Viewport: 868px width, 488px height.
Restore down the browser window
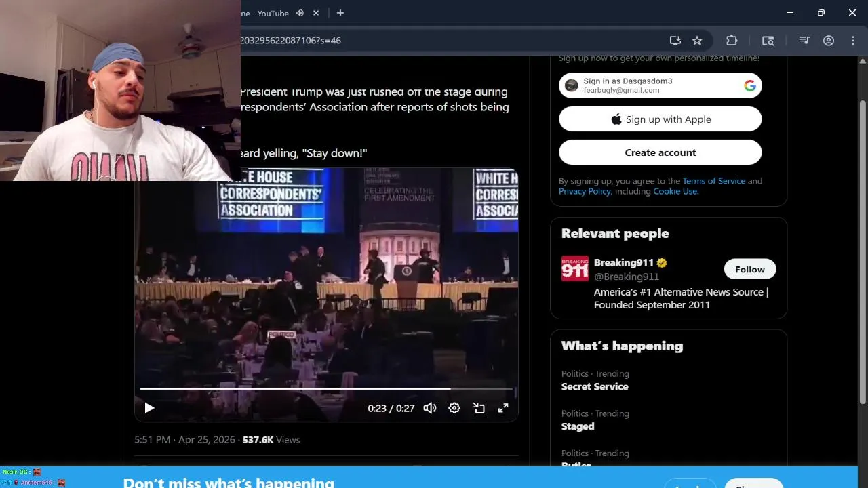[x=821, y=13]
